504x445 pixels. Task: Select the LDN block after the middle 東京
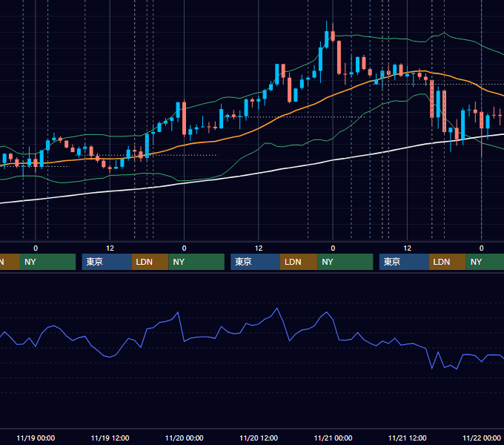[299, 262]
